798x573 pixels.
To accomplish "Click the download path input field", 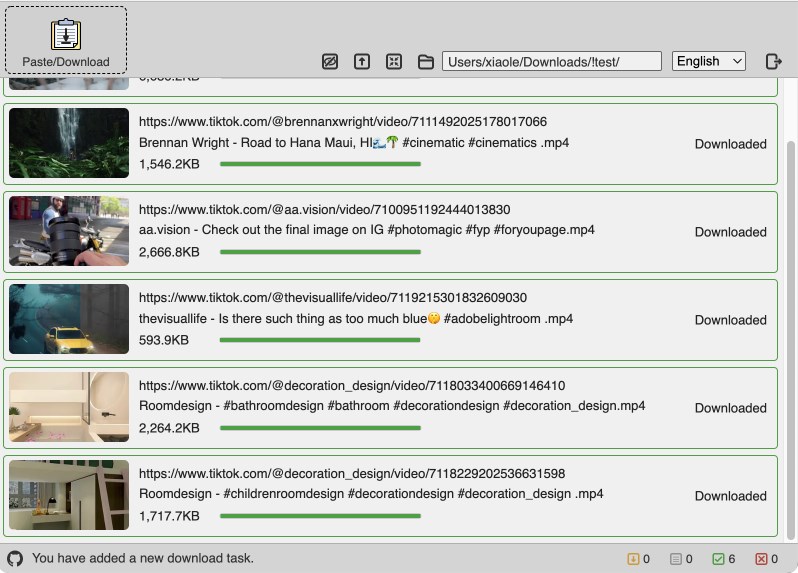I will [552, 61].
